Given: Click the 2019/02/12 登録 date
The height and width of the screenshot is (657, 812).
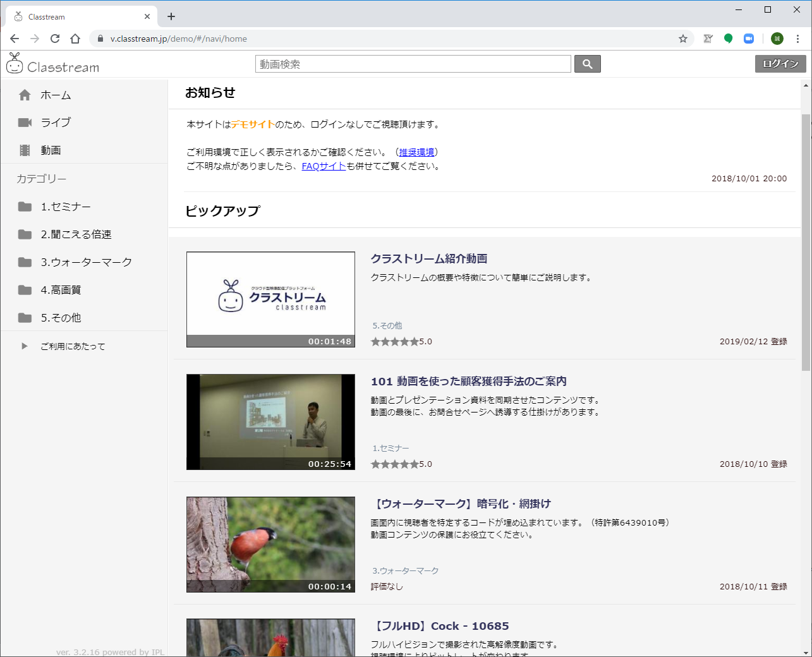Looking at the screenshot, I should click(x=753, y=342).
